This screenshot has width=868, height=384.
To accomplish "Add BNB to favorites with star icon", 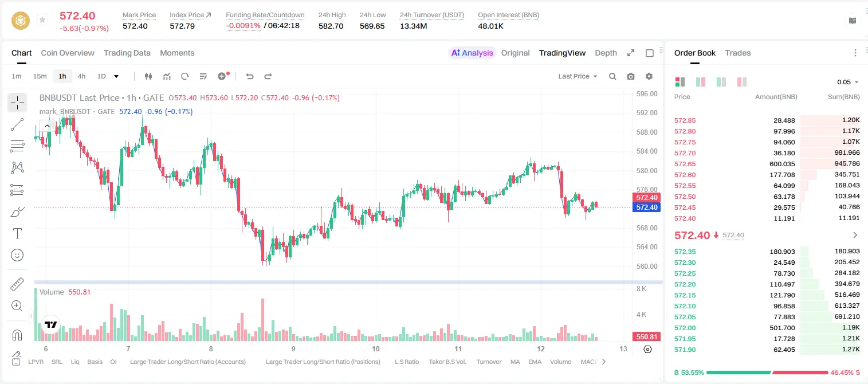I will pos(42,20).
